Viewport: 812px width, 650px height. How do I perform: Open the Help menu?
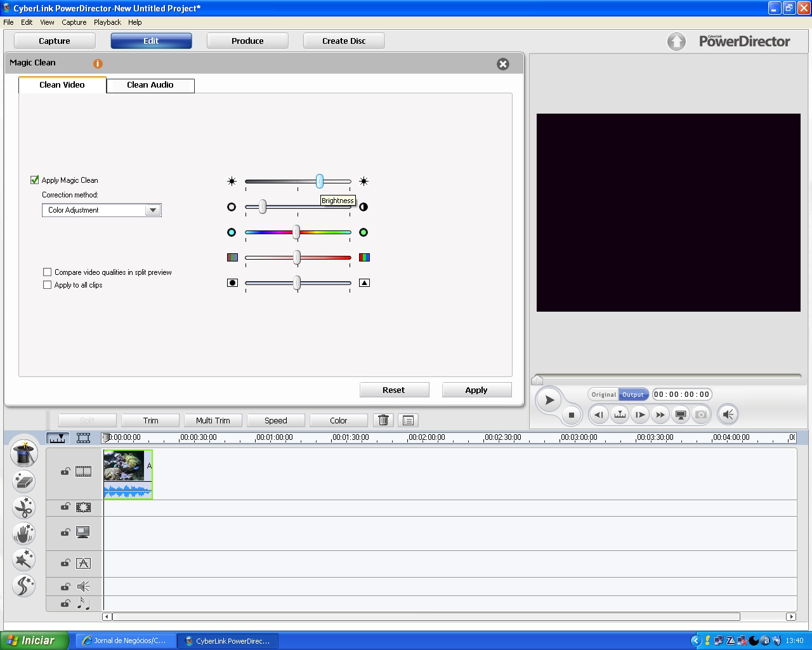[x=135, y=22]
